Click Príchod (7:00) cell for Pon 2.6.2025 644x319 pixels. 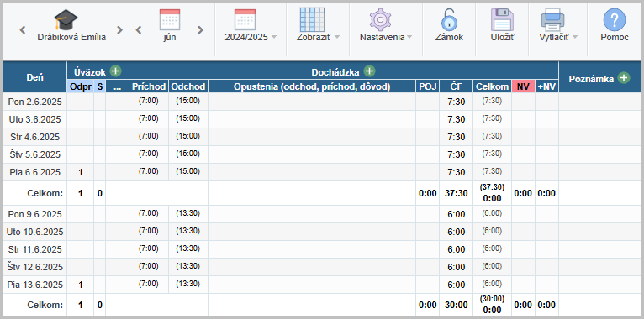pos(149,102)
